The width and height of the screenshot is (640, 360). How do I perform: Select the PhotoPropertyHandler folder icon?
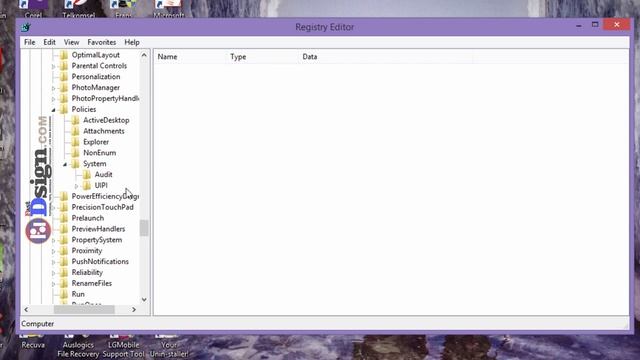pyautogui.click(x=64, y=98)
